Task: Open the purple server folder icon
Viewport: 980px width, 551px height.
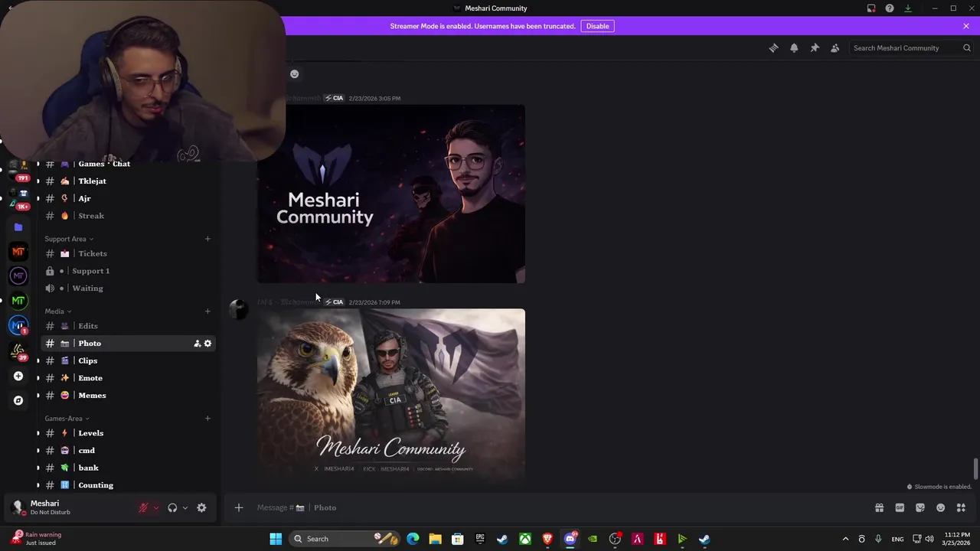Action: click(18, 227)
